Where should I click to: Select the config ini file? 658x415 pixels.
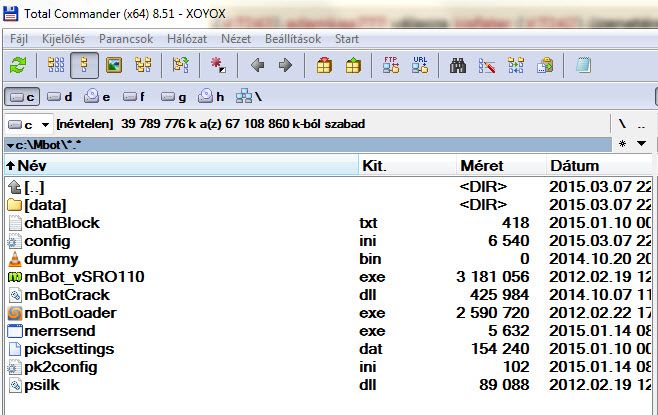tap(329, 241)
